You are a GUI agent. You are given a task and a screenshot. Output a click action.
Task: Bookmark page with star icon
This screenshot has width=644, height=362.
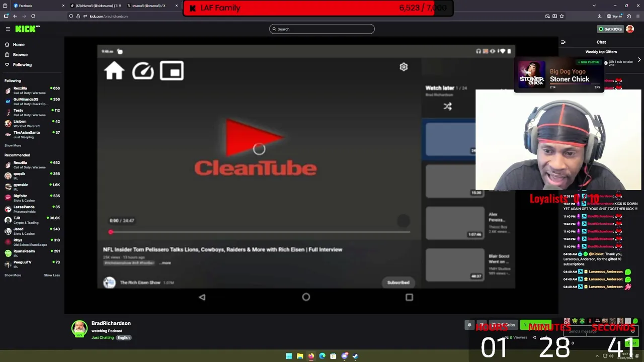(561, 16)
